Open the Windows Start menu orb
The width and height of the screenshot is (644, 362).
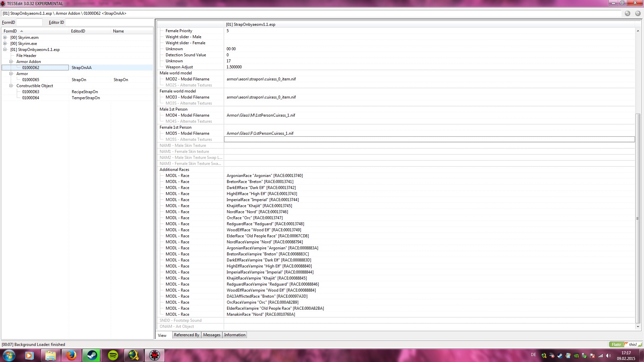(x=9, y=355)
